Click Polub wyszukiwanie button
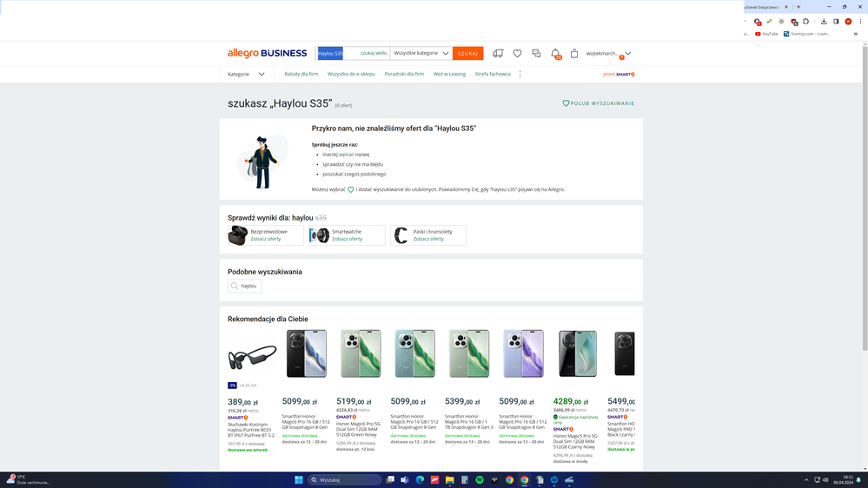Viewport: 868px width, 488px height. [x=599, y=103]
